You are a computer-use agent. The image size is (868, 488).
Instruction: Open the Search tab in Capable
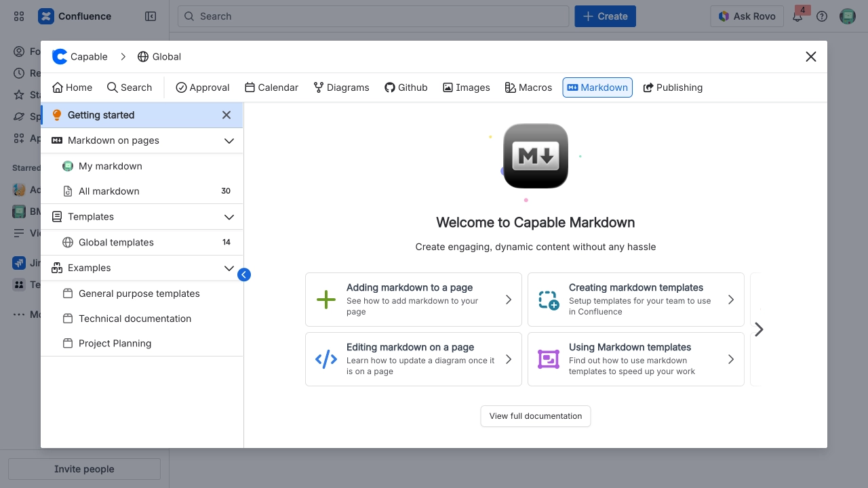[x=130, y=87]
